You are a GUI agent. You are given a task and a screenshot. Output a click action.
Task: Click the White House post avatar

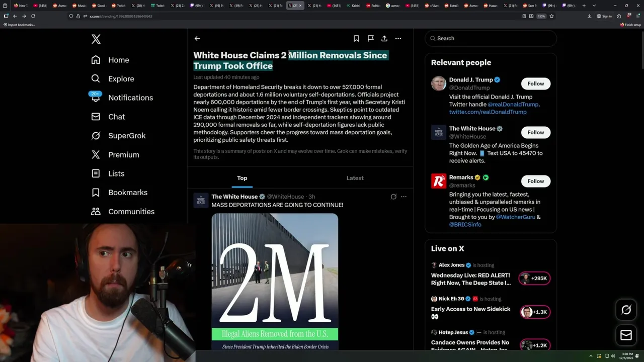(x=201, y=200)
